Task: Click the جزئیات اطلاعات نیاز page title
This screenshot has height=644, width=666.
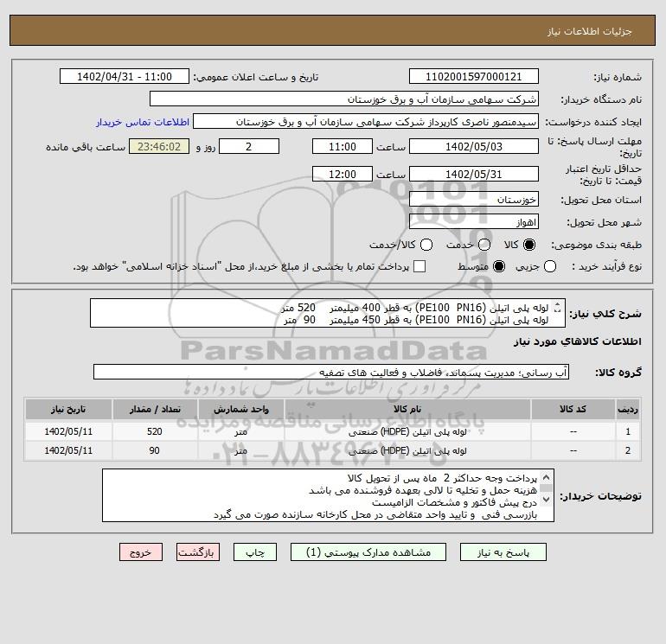Action: pos(589,31)
